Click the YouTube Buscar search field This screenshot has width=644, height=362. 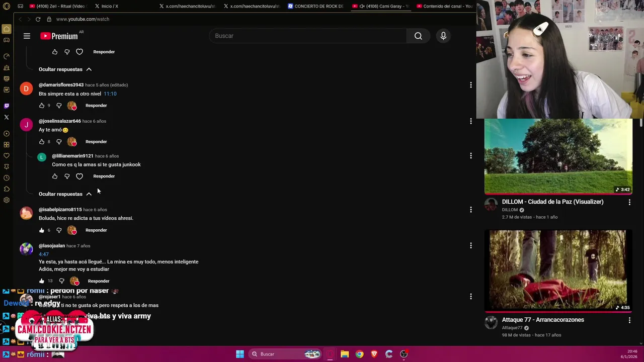(x=308, y=36)
